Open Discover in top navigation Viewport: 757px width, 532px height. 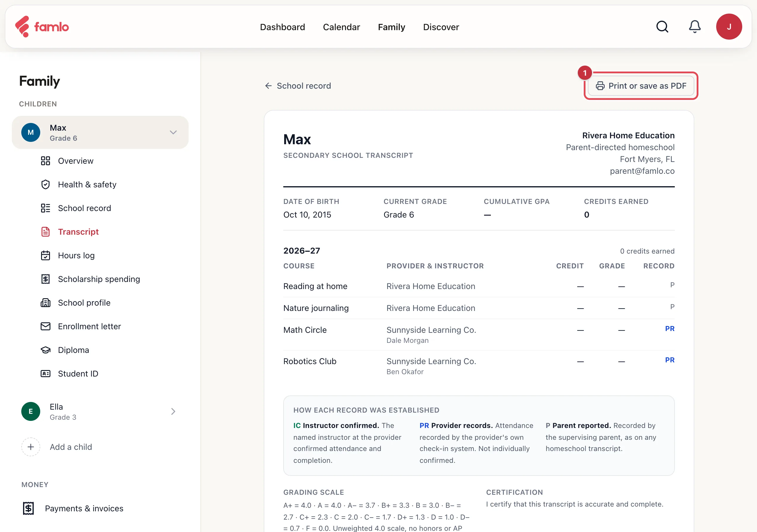[441, 27]
